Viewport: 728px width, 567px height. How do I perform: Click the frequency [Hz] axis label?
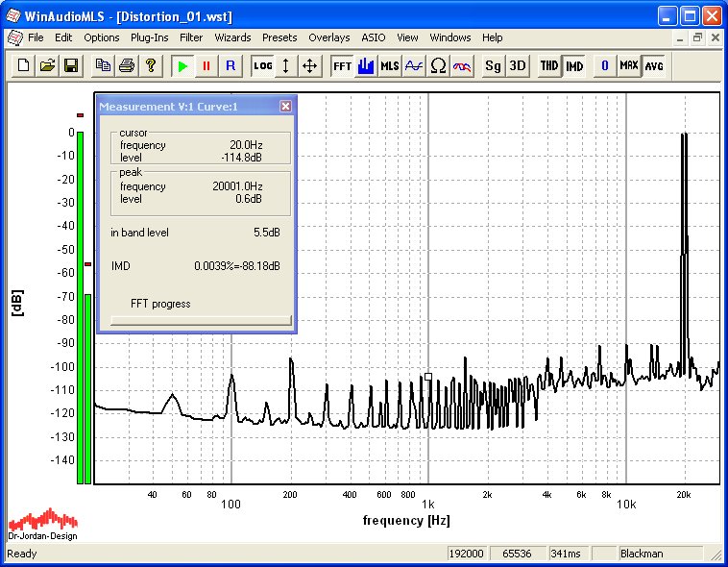(406, 520)
